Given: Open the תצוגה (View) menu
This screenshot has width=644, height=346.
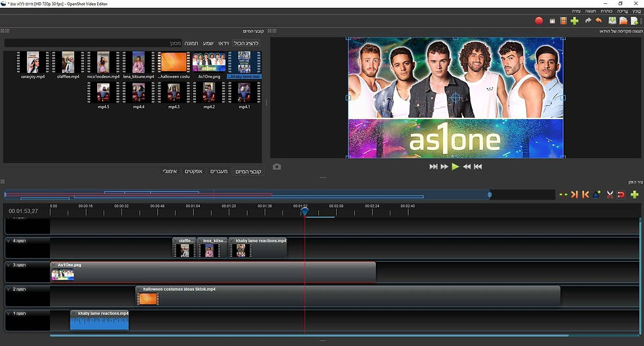Looking at the screenshot, I should pyautogui.click(x=591, y=11).
